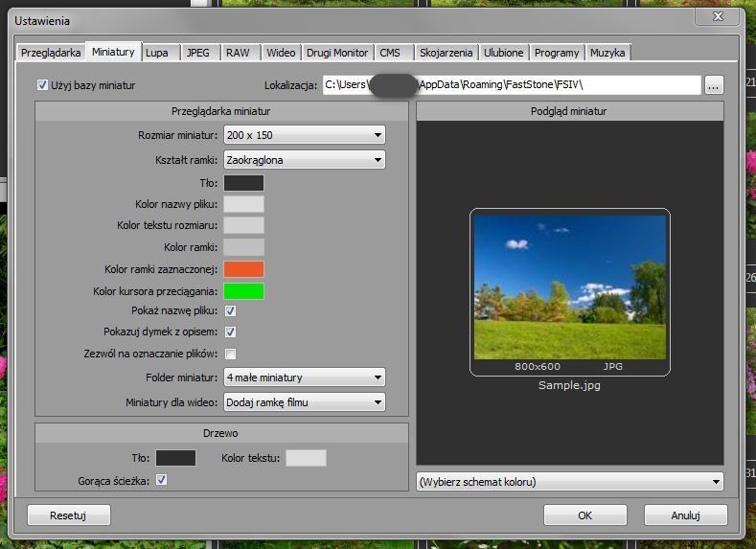The width and height of the screenshot is (756, 549).
Task: Open the Wybierz schemat koloru dropdown
Action: (570, 482)
